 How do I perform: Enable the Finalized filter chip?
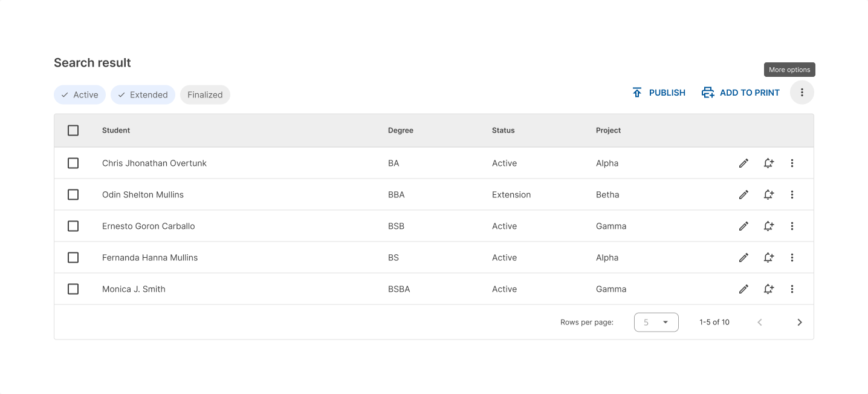pos(205,94)
